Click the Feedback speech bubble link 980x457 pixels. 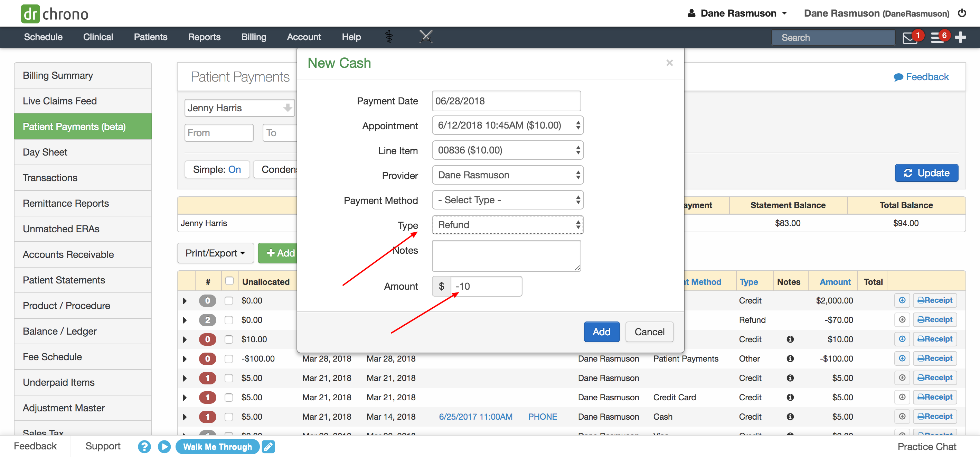921,77
